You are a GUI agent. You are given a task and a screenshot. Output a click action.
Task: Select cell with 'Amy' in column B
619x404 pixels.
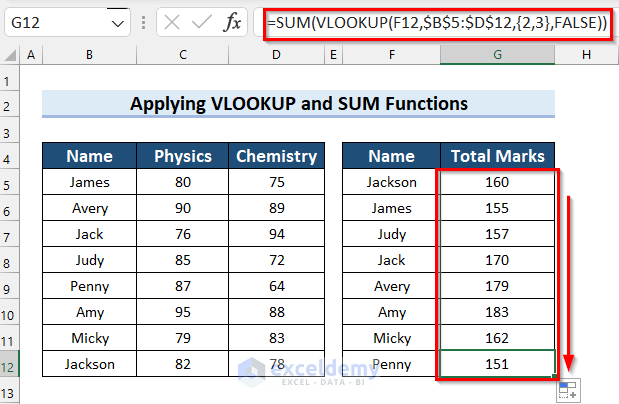[90, 312]
